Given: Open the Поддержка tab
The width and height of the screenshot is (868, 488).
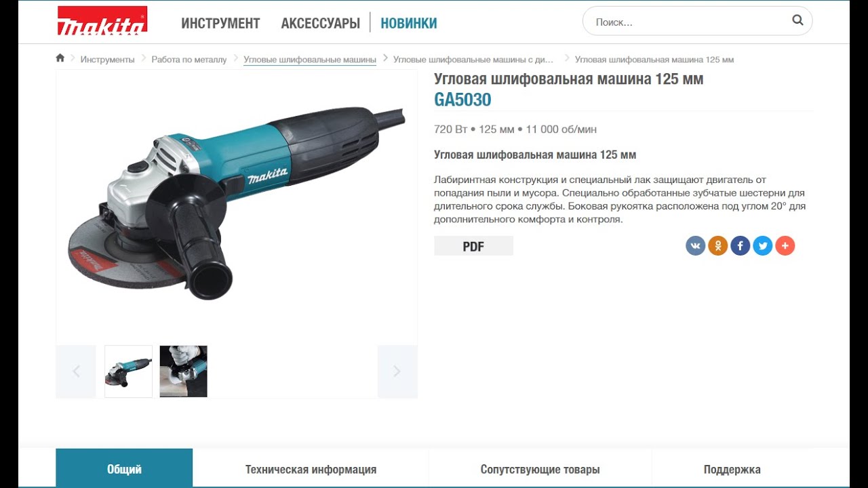Looking at the screenshot, I should pos(732,469).
